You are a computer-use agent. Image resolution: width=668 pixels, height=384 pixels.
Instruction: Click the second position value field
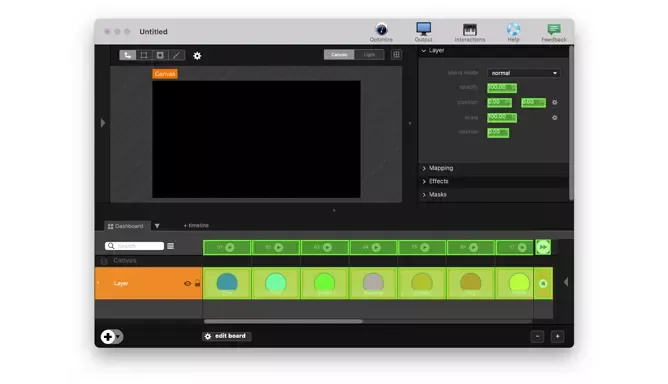533,103
